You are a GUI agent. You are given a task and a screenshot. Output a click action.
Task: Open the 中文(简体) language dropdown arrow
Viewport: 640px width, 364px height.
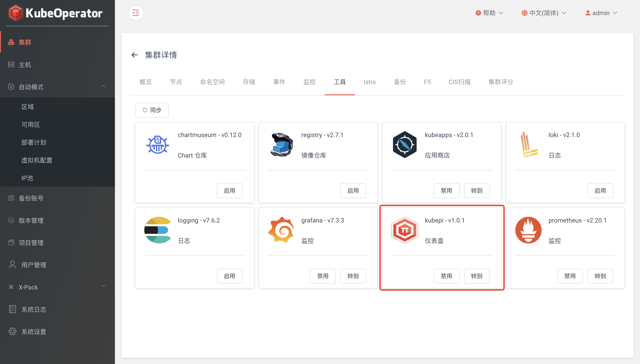pyautogui.click(x=564, y=13)
